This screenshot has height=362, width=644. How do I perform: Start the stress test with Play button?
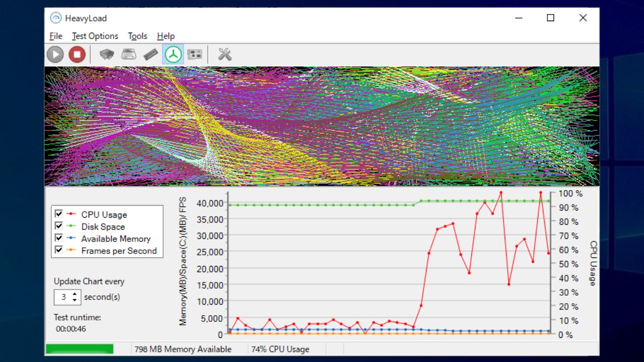coord(55,54)
